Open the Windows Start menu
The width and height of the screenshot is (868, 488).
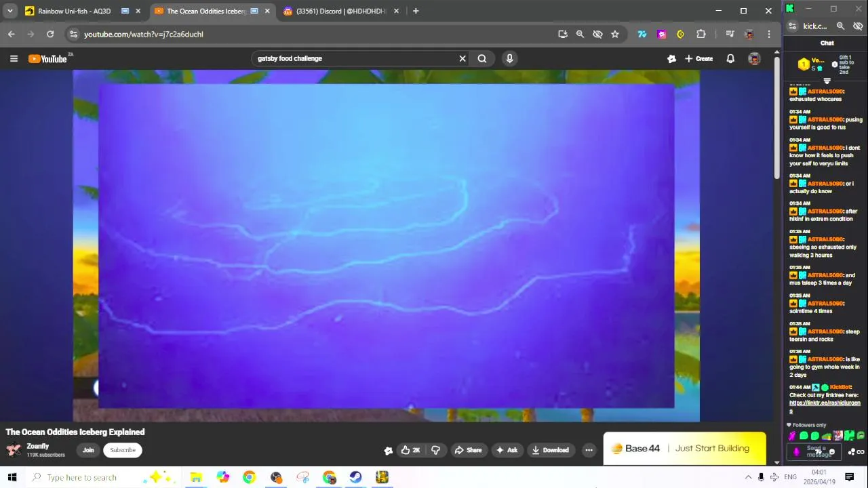point(12,477)
